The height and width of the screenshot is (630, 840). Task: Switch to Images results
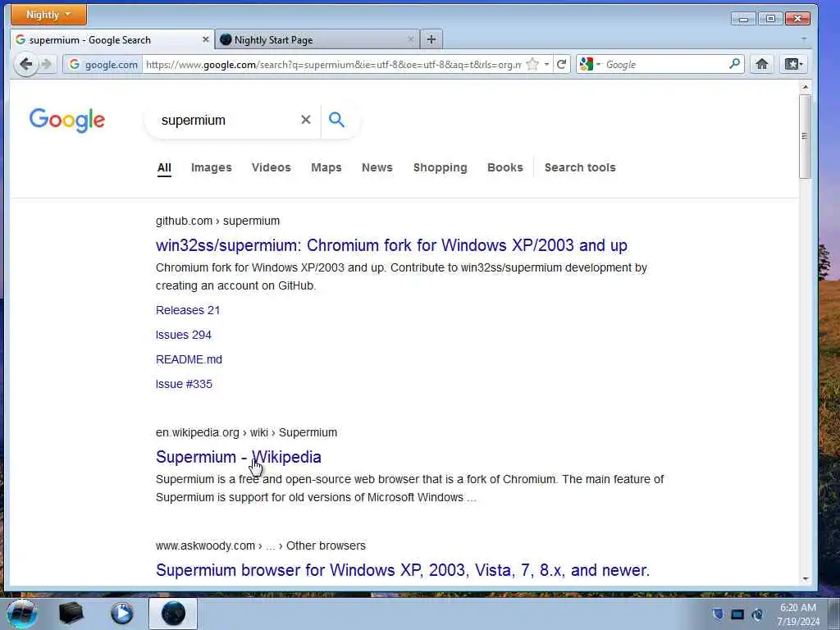(x=211, y=167)
